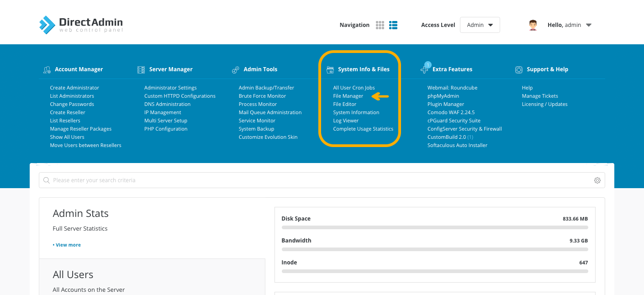Open CustomBuild 2.0

[450, 137]
